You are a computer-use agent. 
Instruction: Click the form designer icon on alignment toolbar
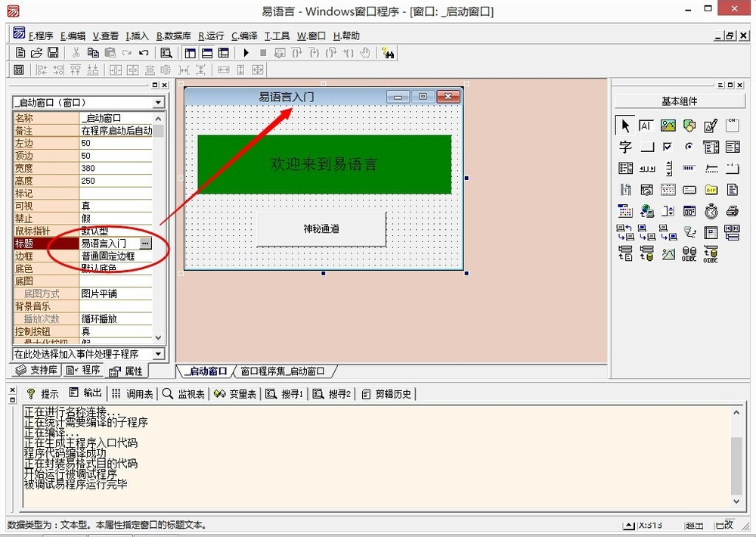click(x=19, y=70)
